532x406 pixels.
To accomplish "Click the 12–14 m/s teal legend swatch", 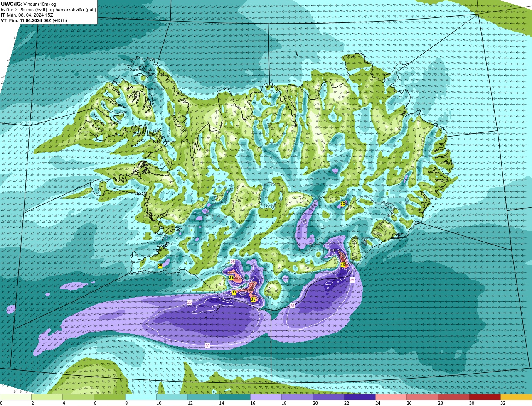I will 204,397.
